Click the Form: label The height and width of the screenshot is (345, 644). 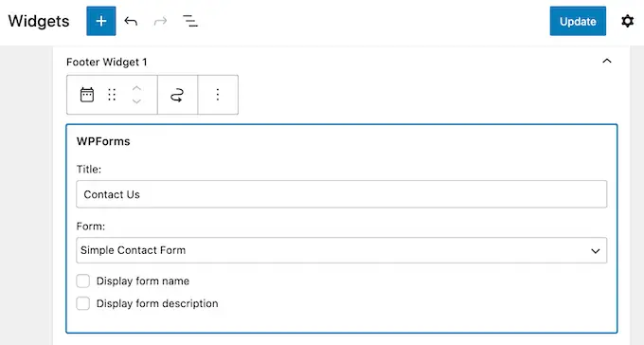(x=91, y=227)
